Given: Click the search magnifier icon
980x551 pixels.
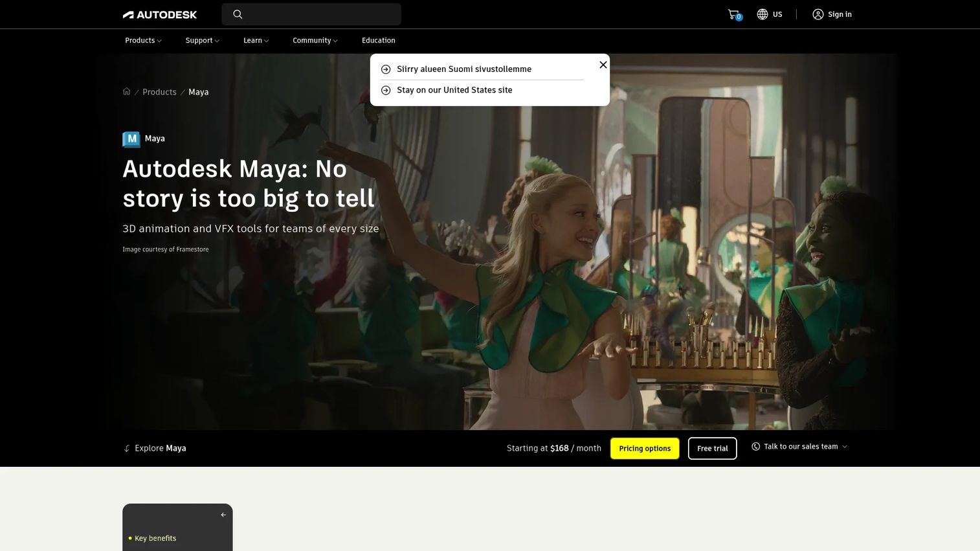Looking at the screenshot, I should pyautogui.click(x=238, y=14).
